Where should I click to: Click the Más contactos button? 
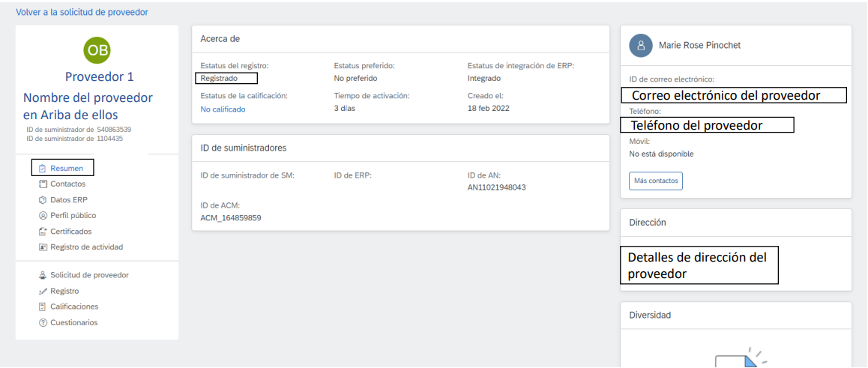click(x=655, y=181)
